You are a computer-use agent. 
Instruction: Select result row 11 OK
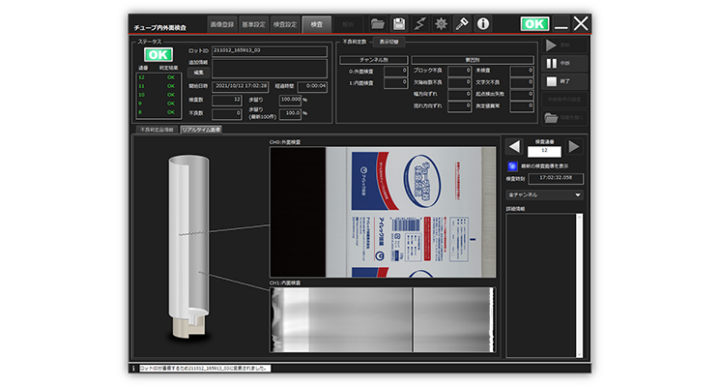[158, 86]
